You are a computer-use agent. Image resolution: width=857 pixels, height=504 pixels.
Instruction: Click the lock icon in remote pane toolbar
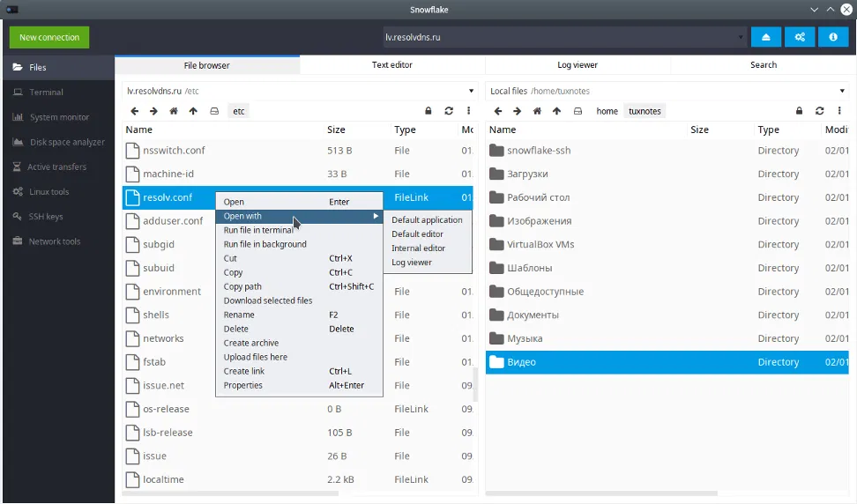[428, 111]
